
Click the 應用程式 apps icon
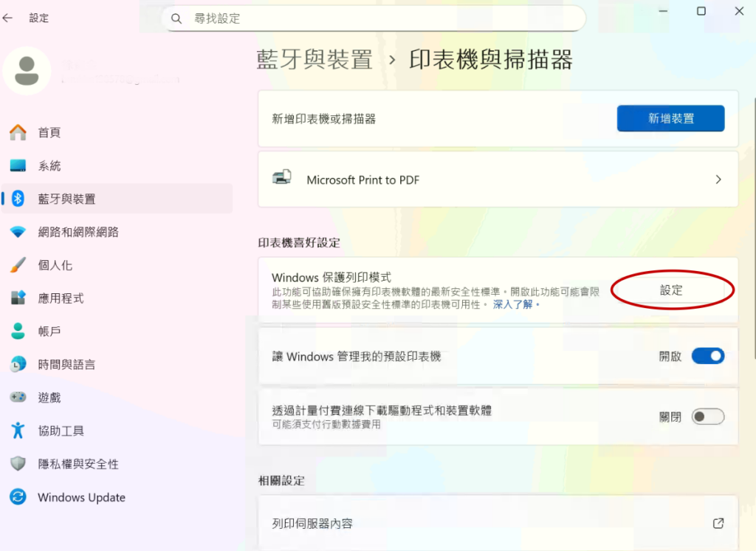[x=18, y=298]
